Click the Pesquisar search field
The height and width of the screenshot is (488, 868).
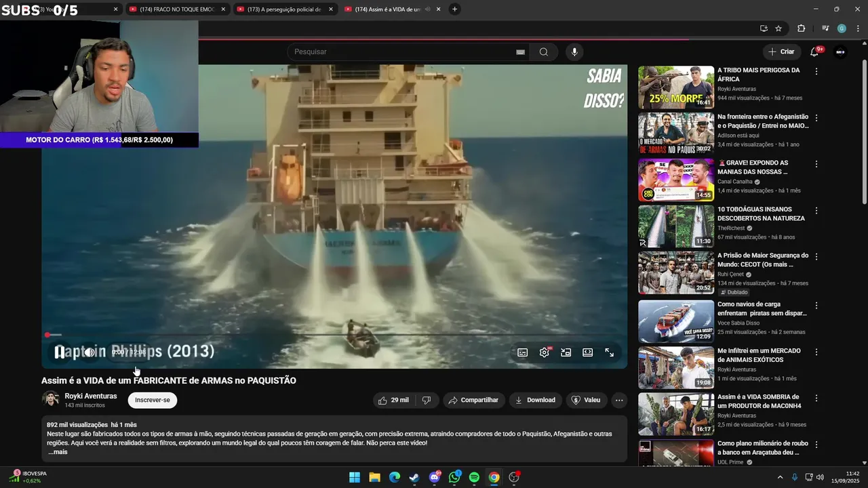click(403, 52)
